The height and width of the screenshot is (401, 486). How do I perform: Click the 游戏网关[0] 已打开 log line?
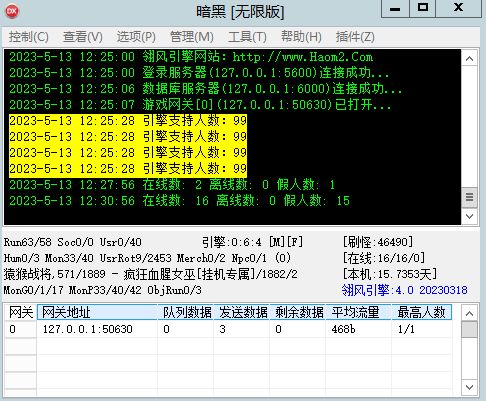pos(200,105)
